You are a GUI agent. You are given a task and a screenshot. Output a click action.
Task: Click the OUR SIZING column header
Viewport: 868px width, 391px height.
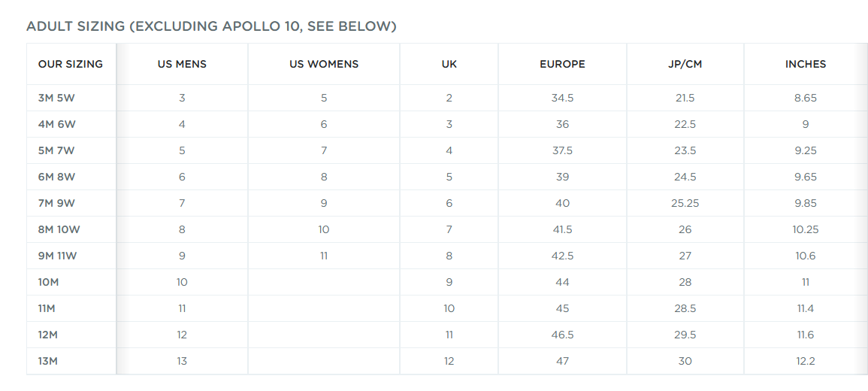pyautogui.click(x=71, y=64)
